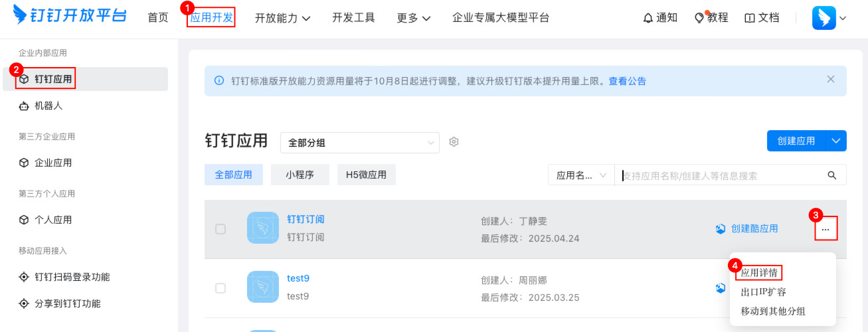Expand the 开放能力 menu

tap(283, 18)
